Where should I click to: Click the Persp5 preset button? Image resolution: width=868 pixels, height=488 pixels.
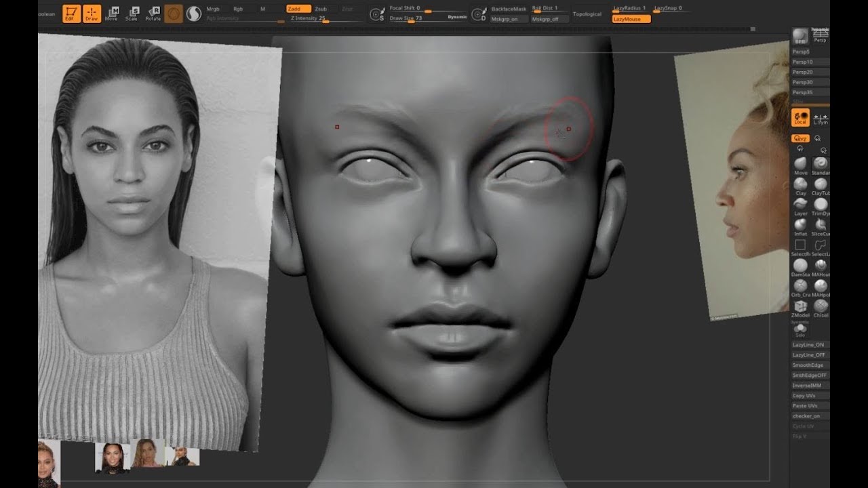coord(810,52)
